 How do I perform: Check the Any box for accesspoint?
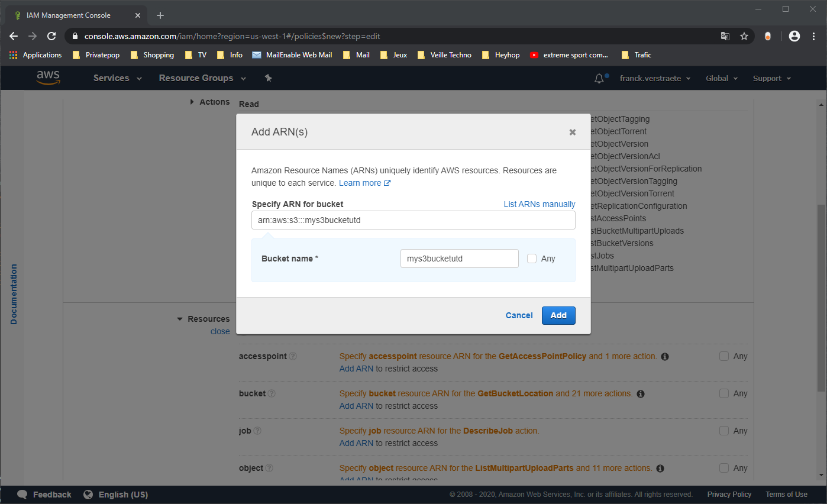pos(724,356)
